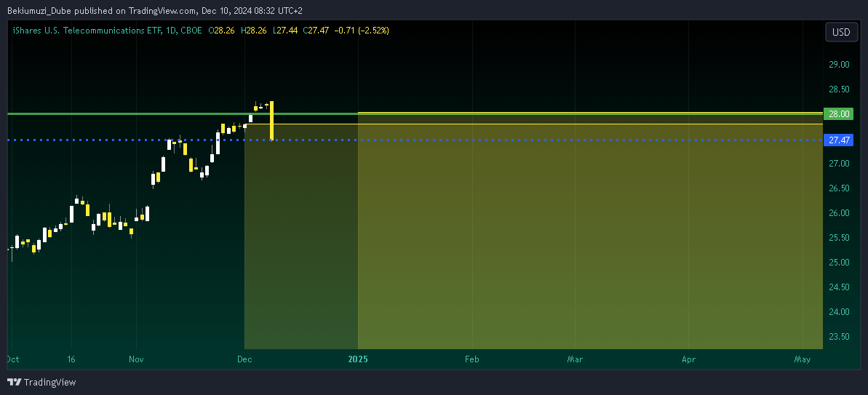Click the 25.00 price axis label
This screenshot has width=868, height=395.
(x=839, y=262)
